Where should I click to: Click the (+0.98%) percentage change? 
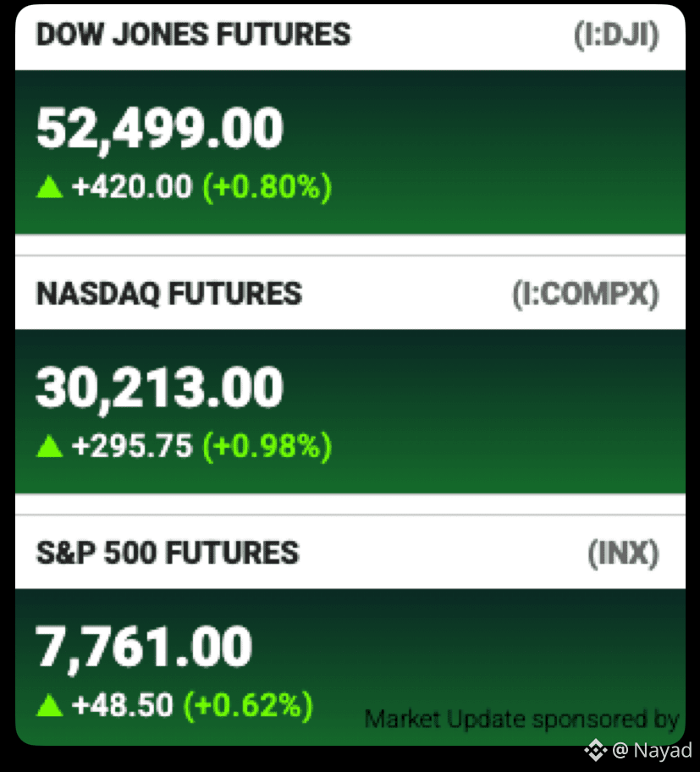[267, 447]
